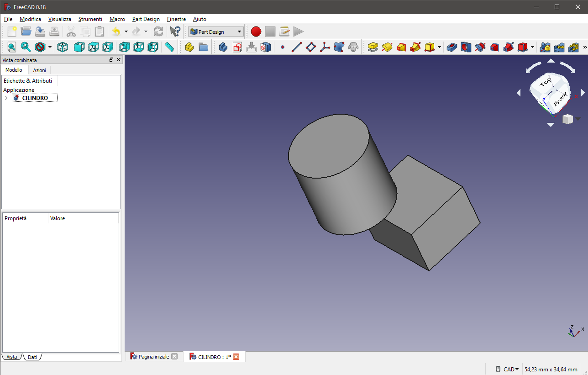Create a local coordinate system
The image size is (588, 375).
point(325,47)
